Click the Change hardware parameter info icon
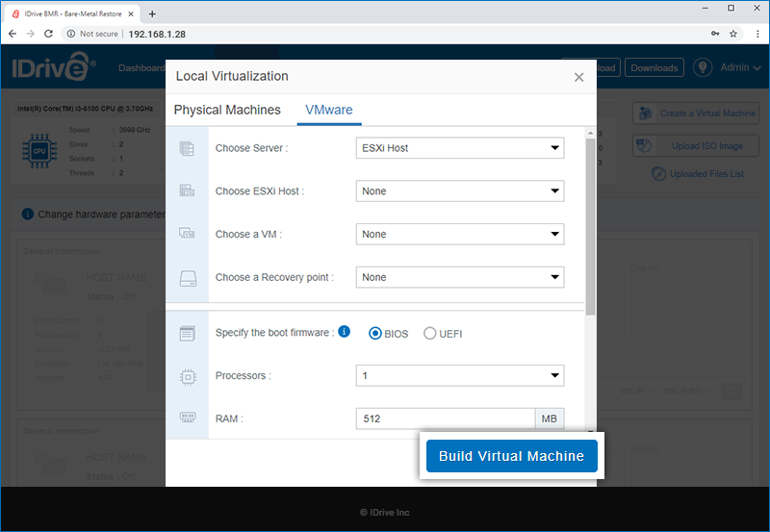The height and width of the screenshot is (532, 770). tap(28, 214)
